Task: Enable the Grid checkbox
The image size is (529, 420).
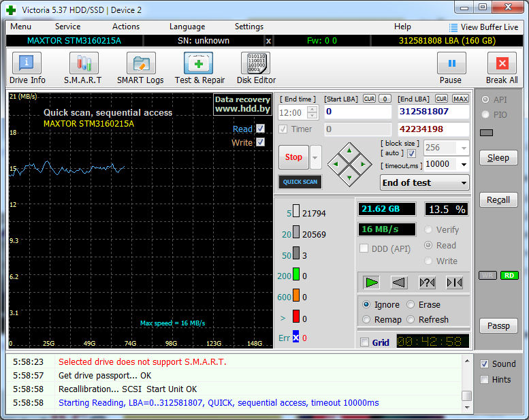Action: tap(364, 342)
